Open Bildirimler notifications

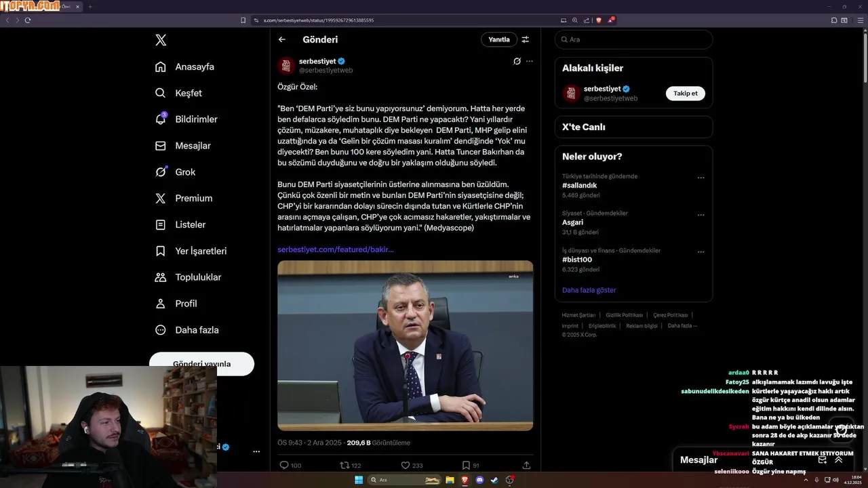tap(186, 119)
